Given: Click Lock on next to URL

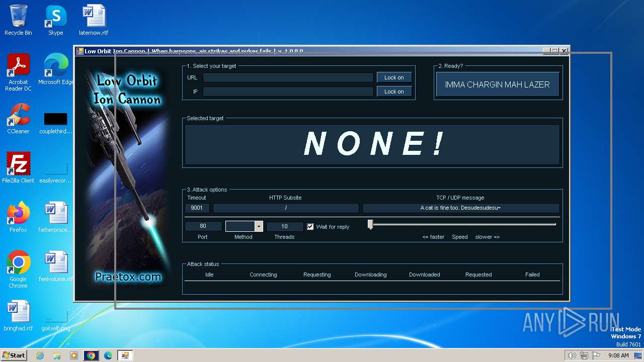Looking at the screenshot, I should [x=394, y=77].
